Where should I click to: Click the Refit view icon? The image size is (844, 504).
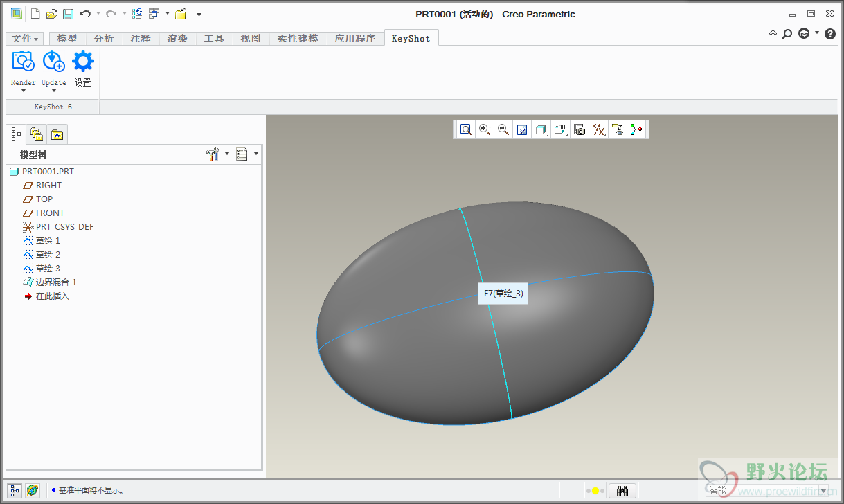[466, 129]
